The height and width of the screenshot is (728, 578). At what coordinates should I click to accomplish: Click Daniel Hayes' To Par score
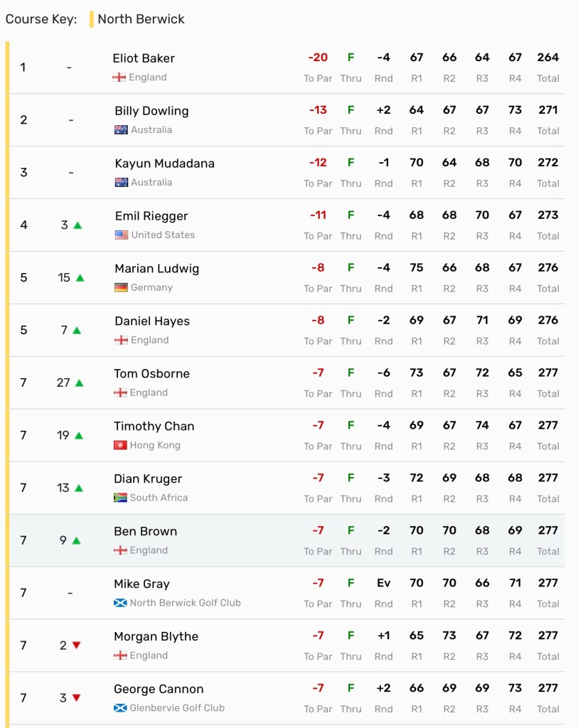coord(318,321)
